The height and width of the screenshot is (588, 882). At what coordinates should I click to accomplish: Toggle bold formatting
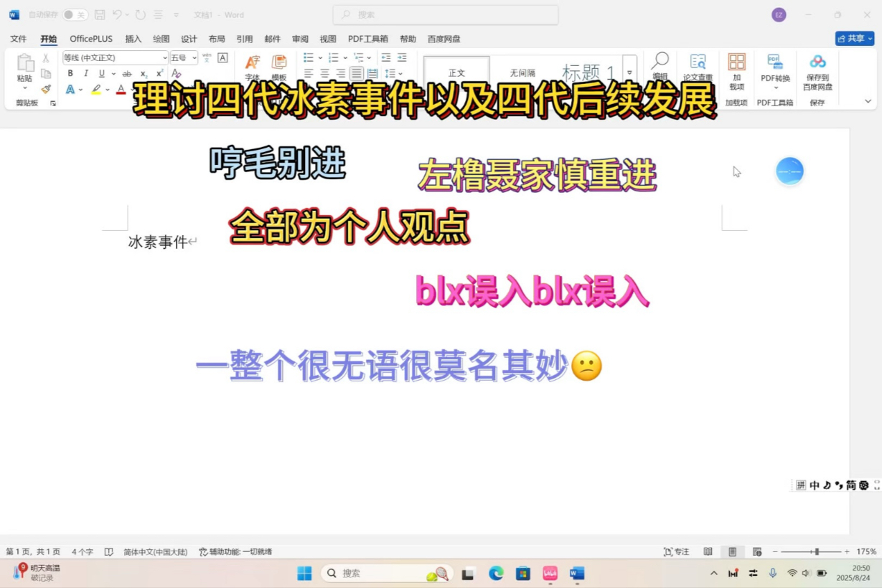[x=70, y=73]
